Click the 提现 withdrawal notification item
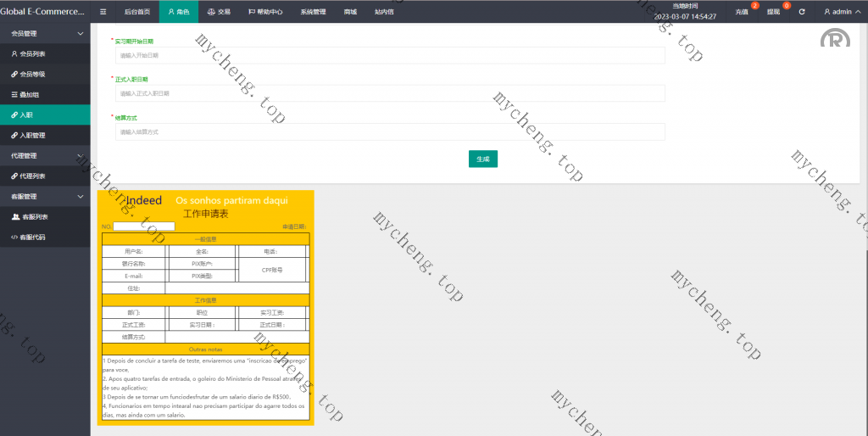Image resolution: width=868 pixels, height=436 pixels. pos(774,12)
